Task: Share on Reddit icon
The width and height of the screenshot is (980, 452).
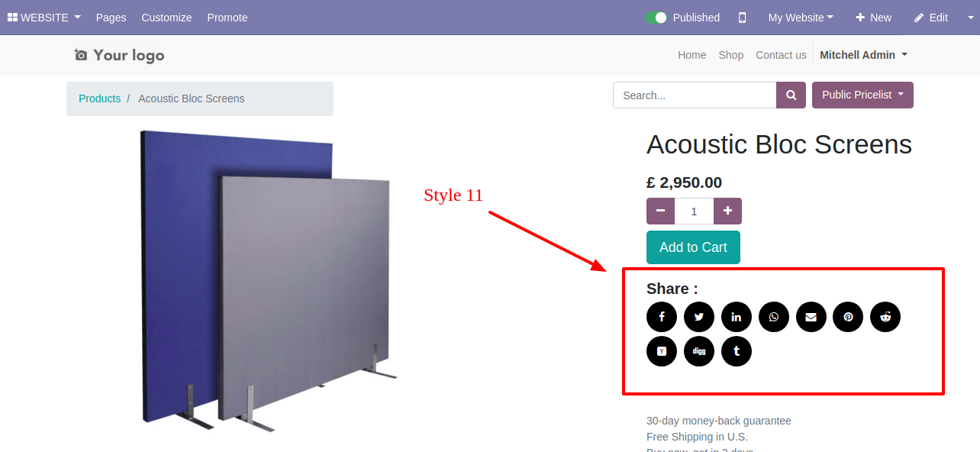Action: (x=885, y=317)
